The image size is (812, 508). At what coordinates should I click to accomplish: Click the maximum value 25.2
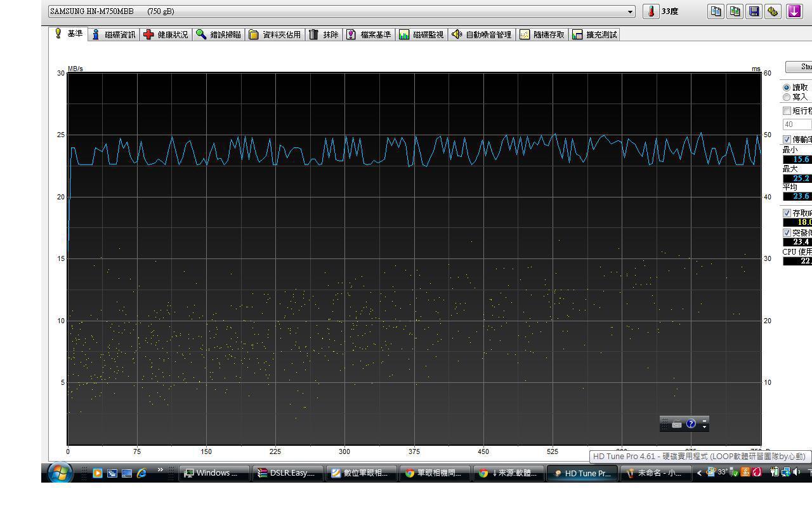pos(797,178)
